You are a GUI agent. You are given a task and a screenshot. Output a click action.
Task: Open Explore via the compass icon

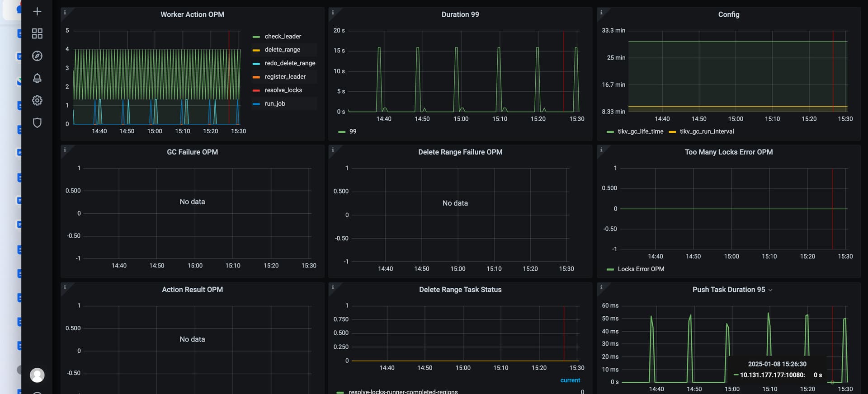point(37,56)
